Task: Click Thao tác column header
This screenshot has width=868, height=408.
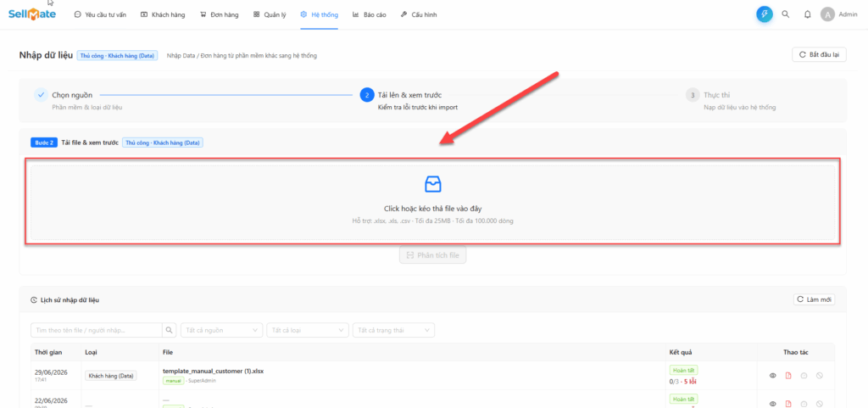Action: [x=795, y=352]
